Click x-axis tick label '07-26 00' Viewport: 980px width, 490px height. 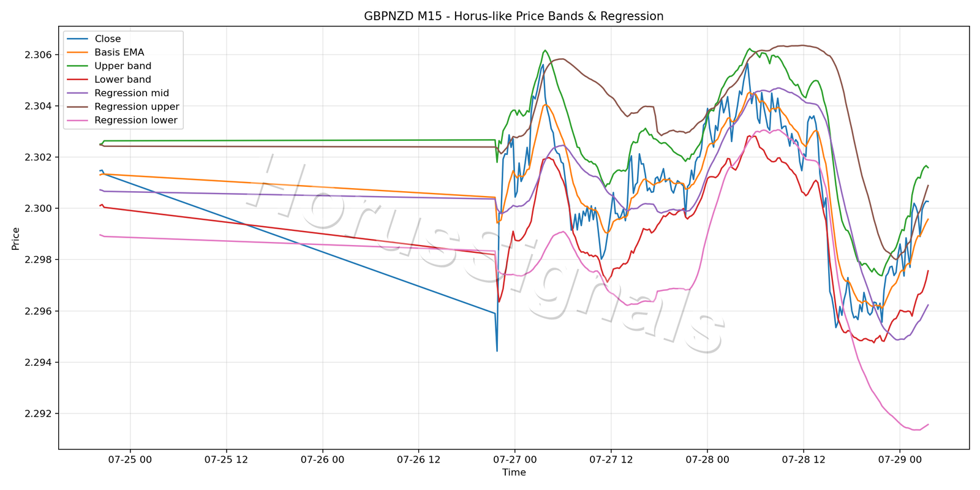(322, 459)
